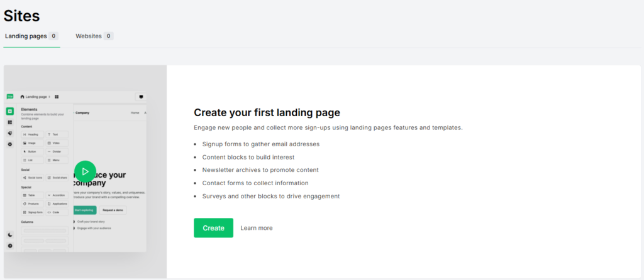This screenshot has height=280, width=644.
Task: Open the Websites tab
Action: pos(94,36)
